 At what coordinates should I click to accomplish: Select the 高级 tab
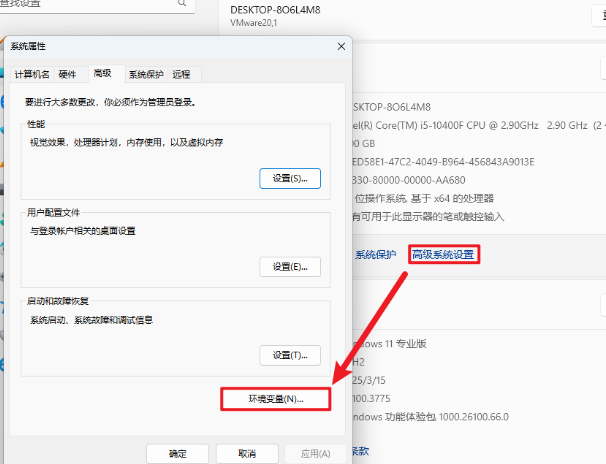coord(102,73)
